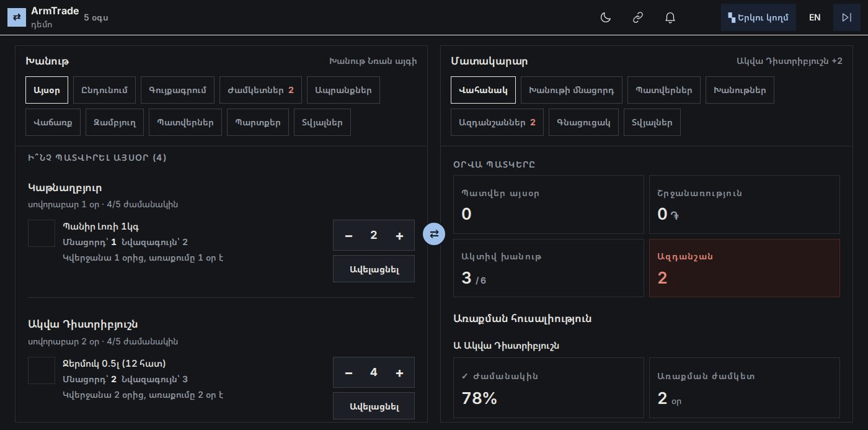Open the Ժամկետներ tab
The image size is (868, 430).
(260, 90)
